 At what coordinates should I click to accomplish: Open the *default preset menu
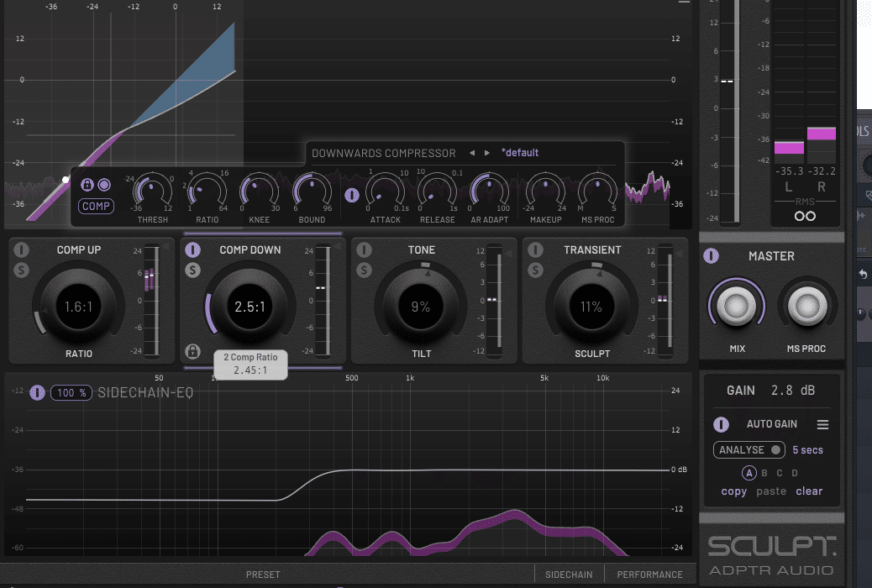pos(519,153)
